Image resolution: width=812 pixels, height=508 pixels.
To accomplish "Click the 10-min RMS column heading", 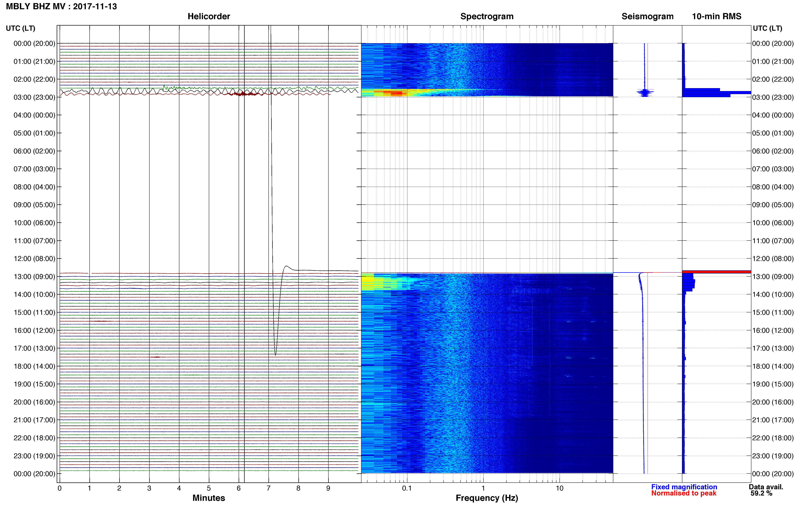I will [x=717, y=16].
